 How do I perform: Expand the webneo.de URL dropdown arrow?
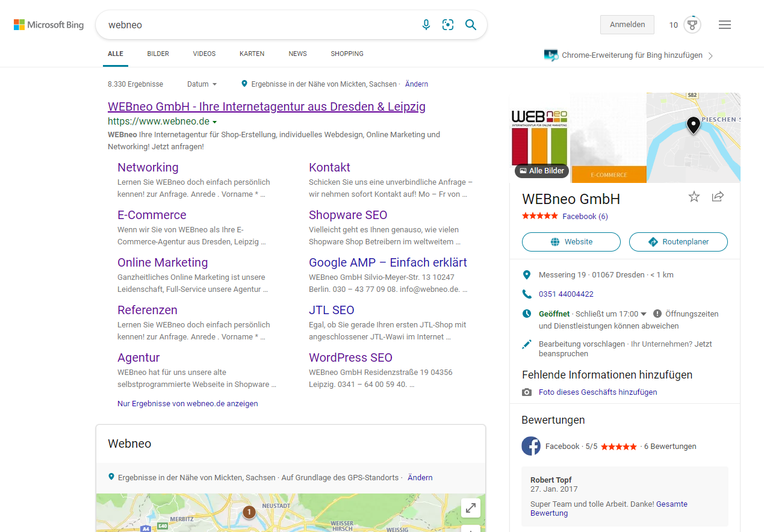coord(214,122)
